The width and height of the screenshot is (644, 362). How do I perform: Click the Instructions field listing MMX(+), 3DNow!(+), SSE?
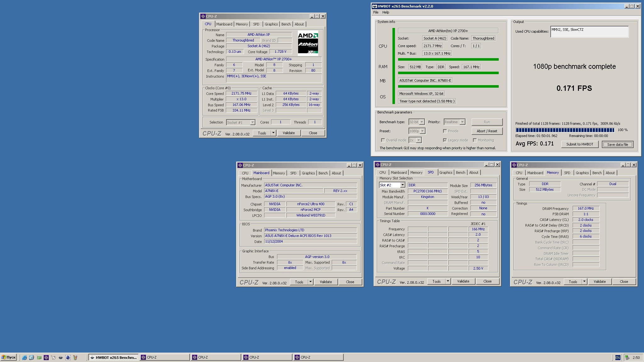pos(274,78)
